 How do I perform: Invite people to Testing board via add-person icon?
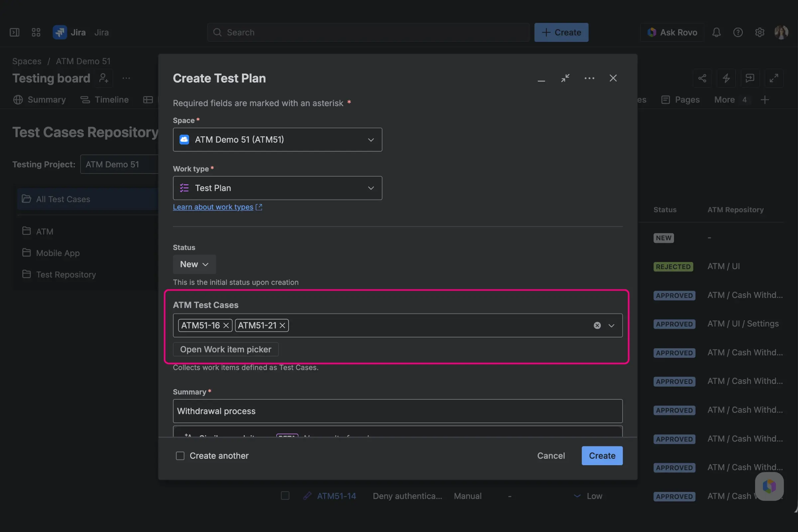(103, 78)
